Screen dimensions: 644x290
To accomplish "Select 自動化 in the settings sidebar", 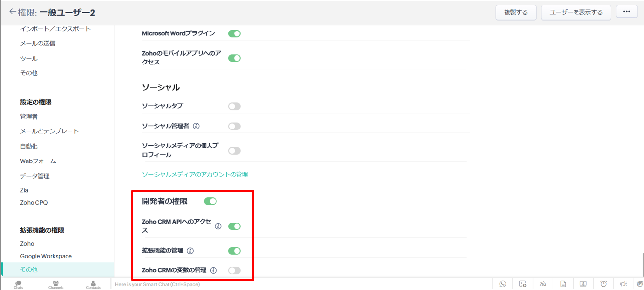I will pos(29,146).
